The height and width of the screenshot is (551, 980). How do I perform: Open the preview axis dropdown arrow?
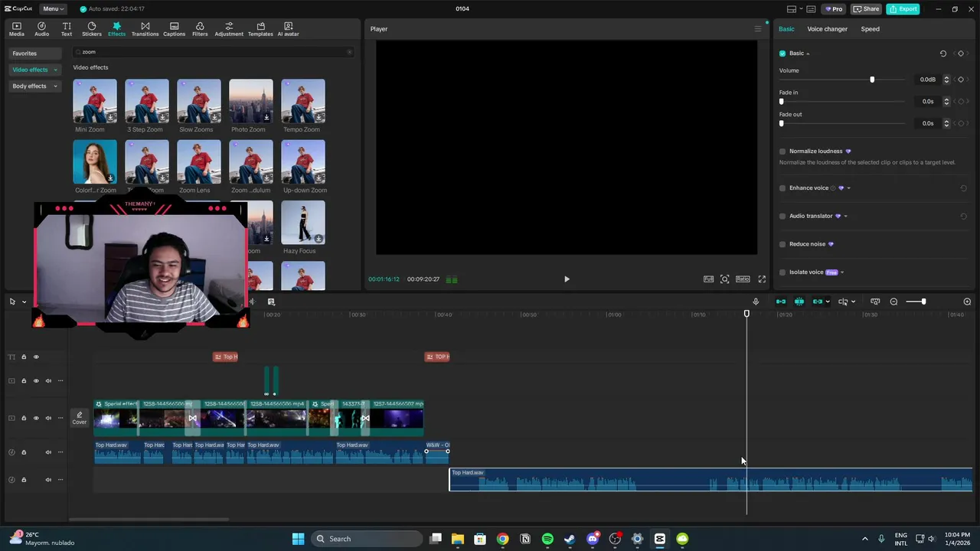[x=853, y=302]
